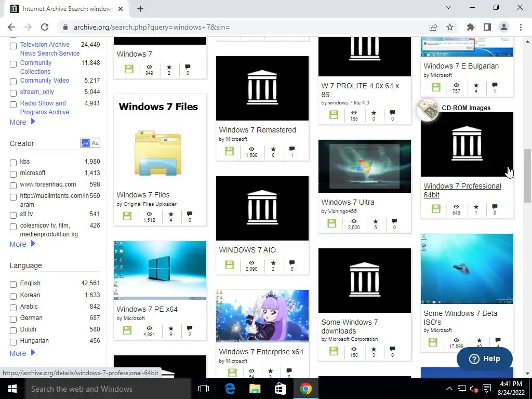Reload the archive.org page
Viewport: 532px width, 399px height.
[45, 27]
